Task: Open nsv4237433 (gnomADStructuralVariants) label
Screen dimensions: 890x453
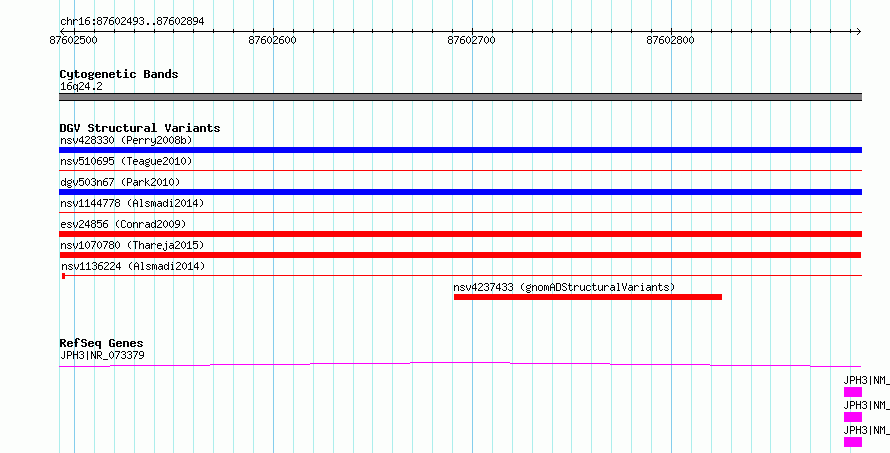Action: pos(564,287)
